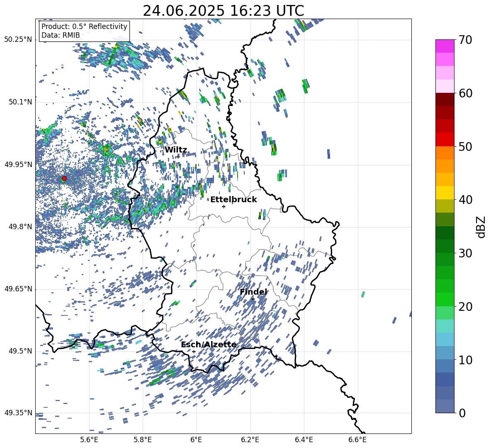Screen dimensions: 491x448
Task: Click the 6.6°E longitude label
Action: [x=357, y=440]
